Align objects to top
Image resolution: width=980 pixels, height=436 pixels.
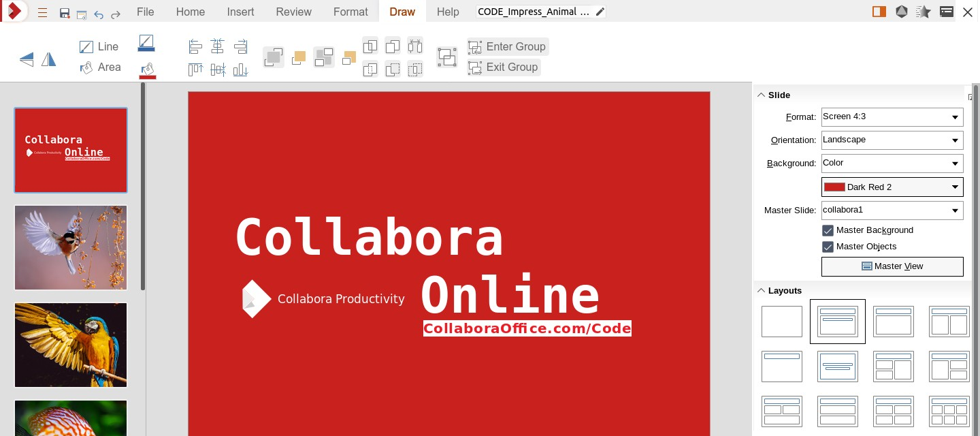pyautogui.click(x=195, y=69)
